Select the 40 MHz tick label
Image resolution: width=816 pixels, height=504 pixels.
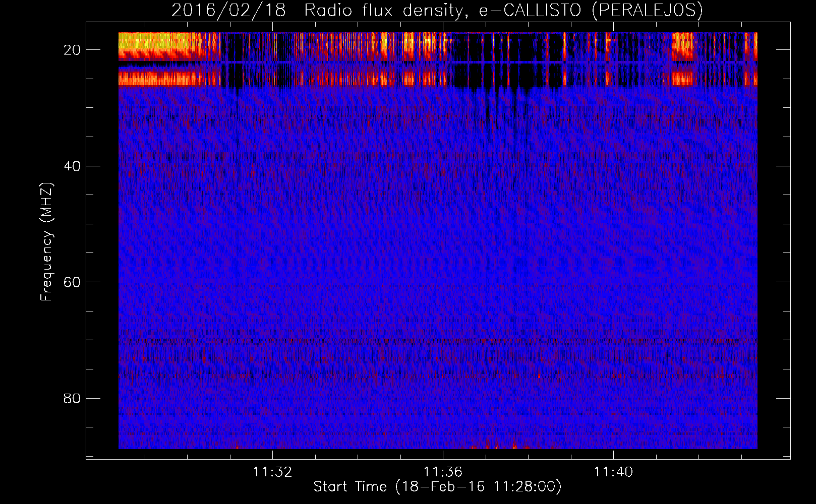tap(73, 166)
